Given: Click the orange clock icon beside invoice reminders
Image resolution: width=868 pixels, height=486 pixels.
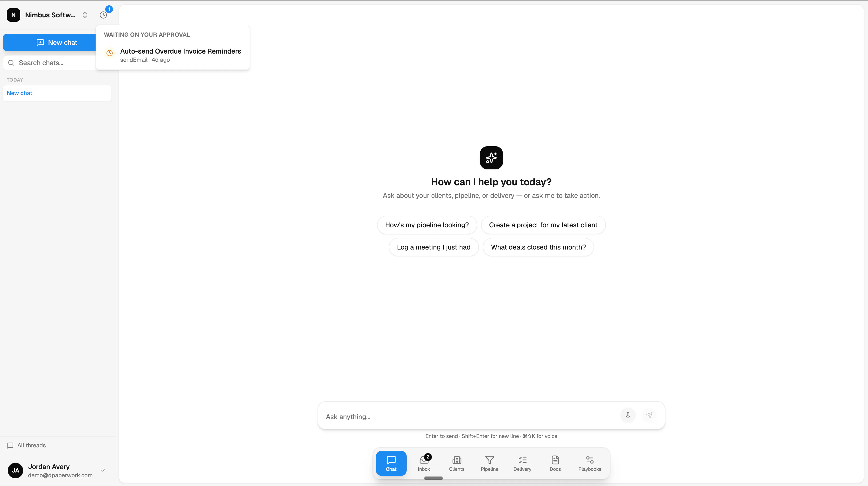Looking at the screenshot, I should tap(110, 53).
